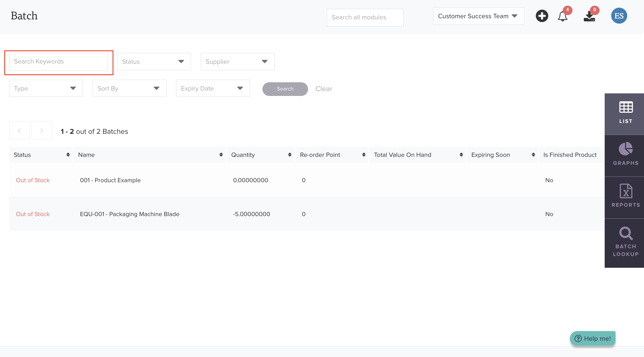
Task: Expand the Status filter dropdown
Action: coord(154,61)
